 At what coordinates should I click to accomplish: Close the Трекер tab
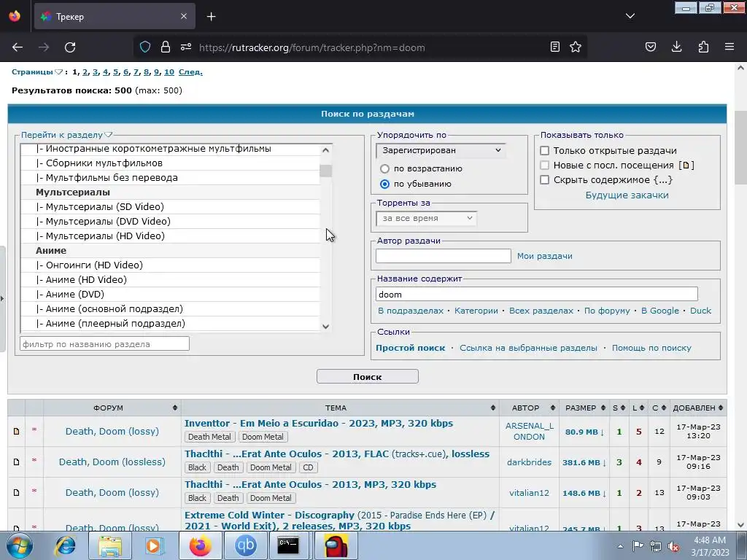[184, 17]
